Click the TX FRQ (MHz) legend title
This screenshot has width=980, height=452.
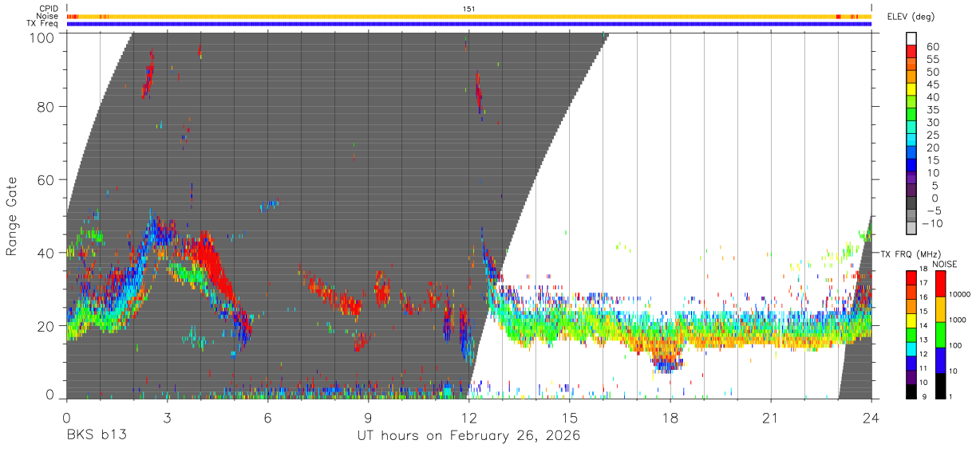911,254
